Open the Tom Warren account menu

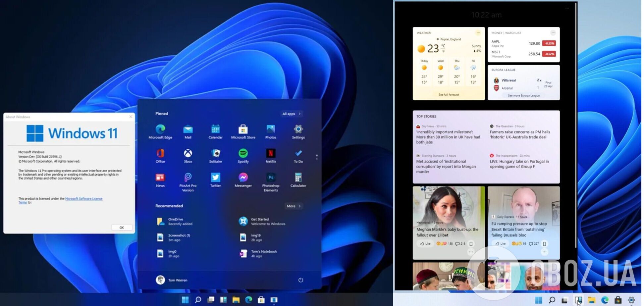(173, 280)
